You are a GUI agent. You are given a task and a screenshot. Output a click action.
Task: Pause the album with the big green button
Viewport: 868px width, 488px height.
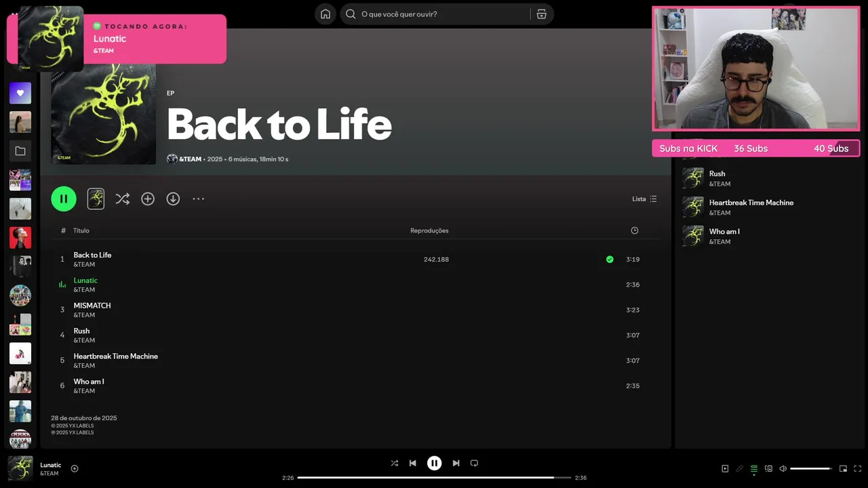coord(64,199)
